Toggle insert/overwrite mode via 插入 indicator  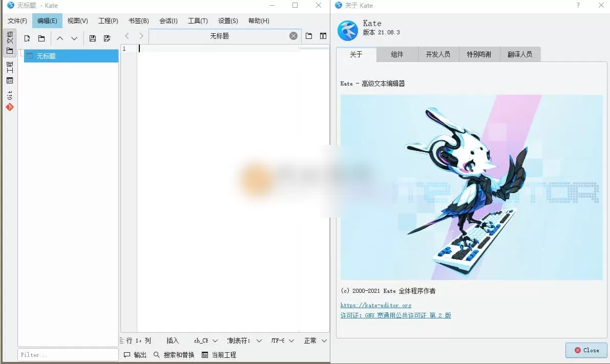(x=173, y=340)
